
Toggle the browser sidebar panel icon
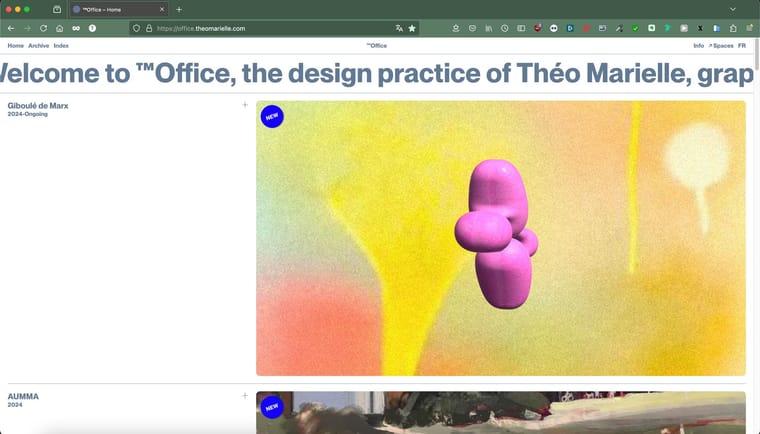[521, 29]
